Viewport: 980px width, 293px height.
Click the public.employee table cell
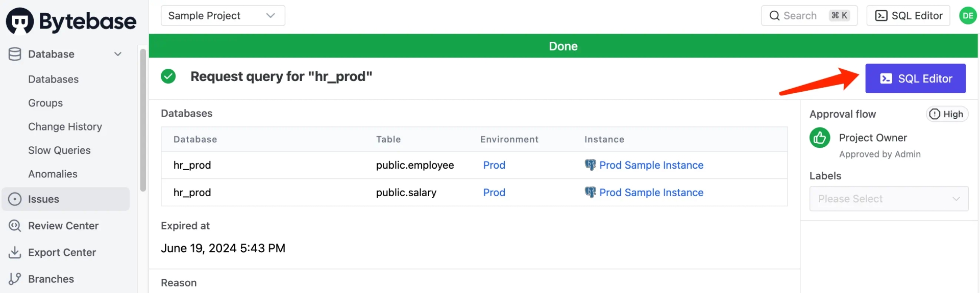pyautogui.click(x=415, y=165)
